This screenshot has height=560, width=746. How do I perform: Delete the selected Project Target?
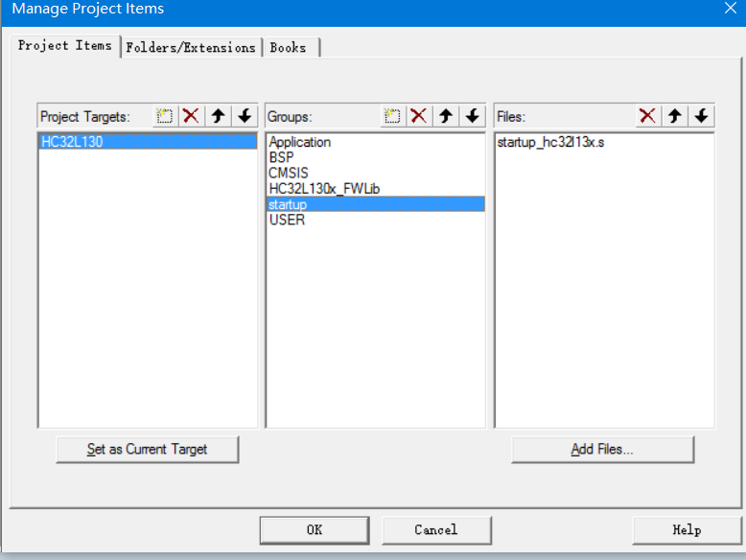pyautogui.click(x=191, y=116)
